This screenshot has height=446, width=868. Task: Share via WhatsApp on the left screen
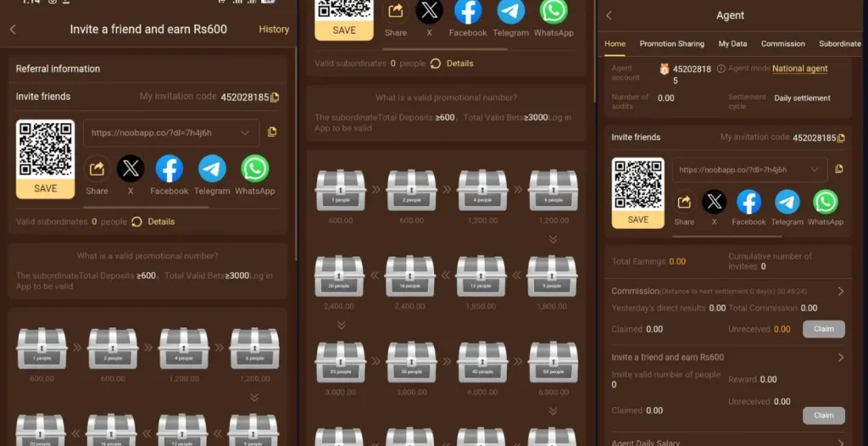pyautogui.click(x=255, y=169)
